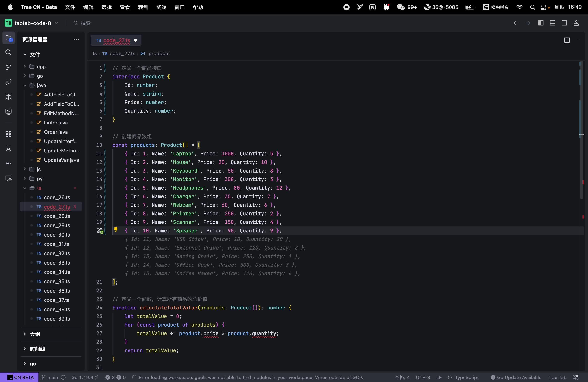The width and height of the screenshot is (588, 382).
Task: Toggle the primary sidebar layout button
Action: point(541,23)
